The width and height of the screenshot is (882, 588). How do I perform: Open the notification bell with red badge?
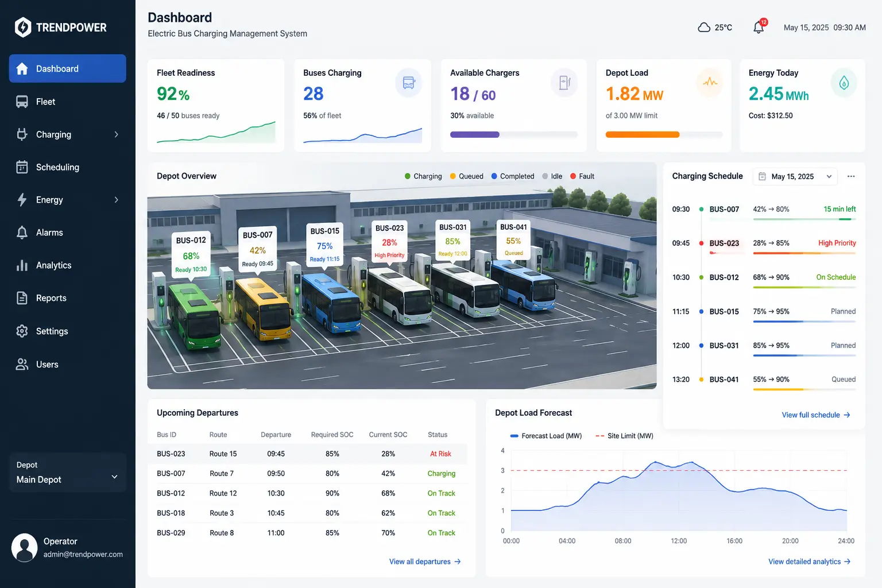(759, 26)
